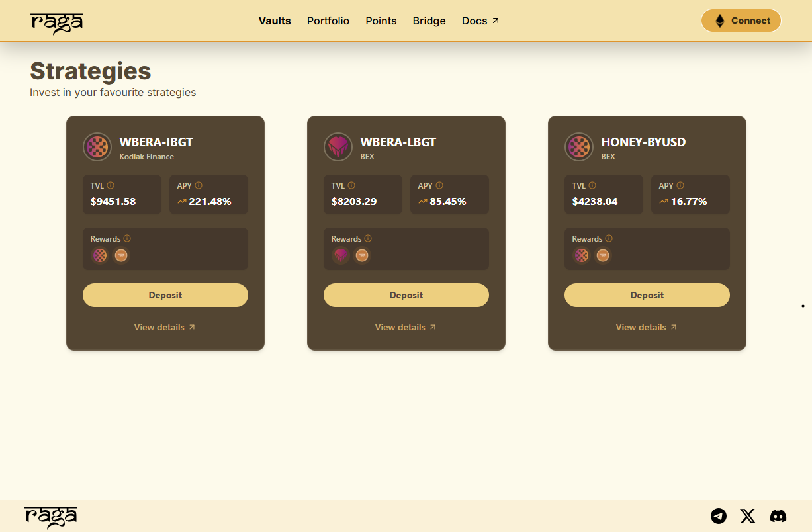View details of the HONEY-BYUSD strategy

647,327
